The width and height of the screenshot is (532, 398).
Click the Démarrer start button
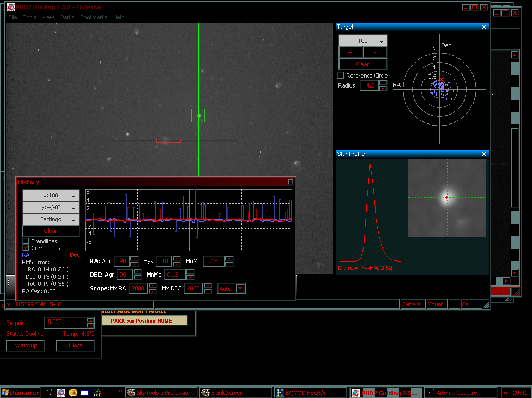point(20,393)
